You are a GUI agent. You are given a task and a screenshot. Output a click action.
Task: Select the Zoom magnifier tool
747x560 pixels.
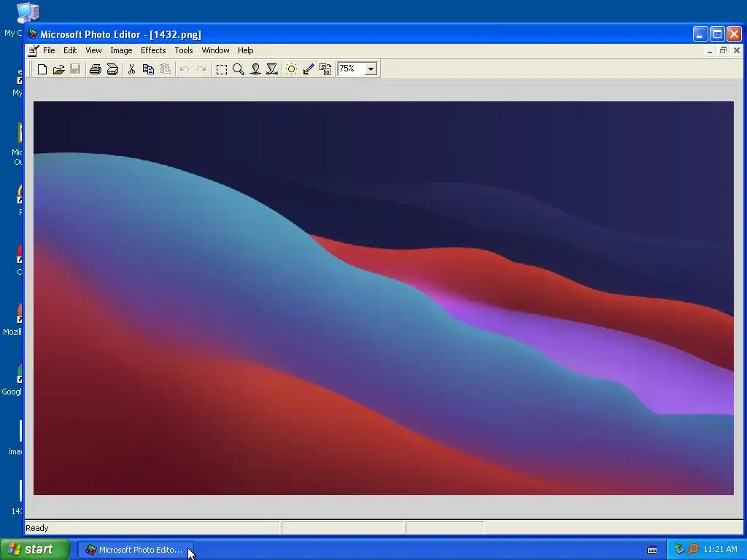[x=239, y=69]
